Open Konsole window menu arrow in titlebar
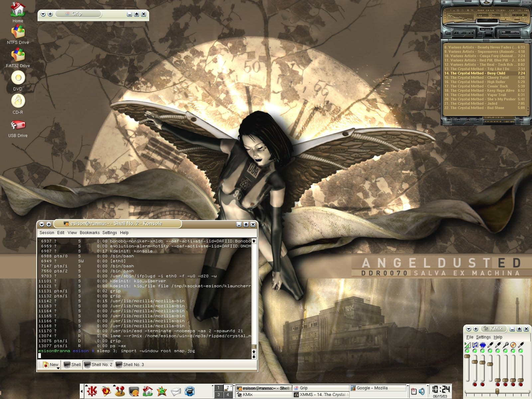The height and width of the screenshot is (399, 532). click(42, 224)
